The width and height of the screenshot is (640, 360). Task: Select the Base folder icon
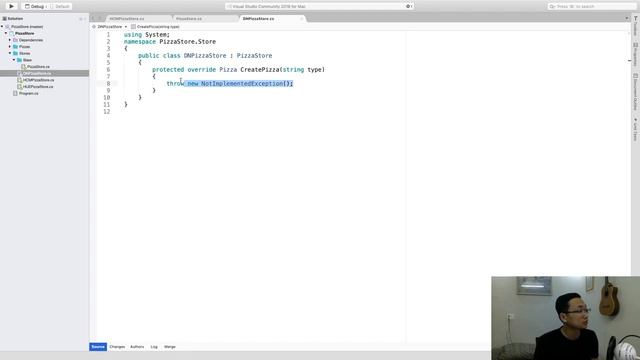[19, 60]
